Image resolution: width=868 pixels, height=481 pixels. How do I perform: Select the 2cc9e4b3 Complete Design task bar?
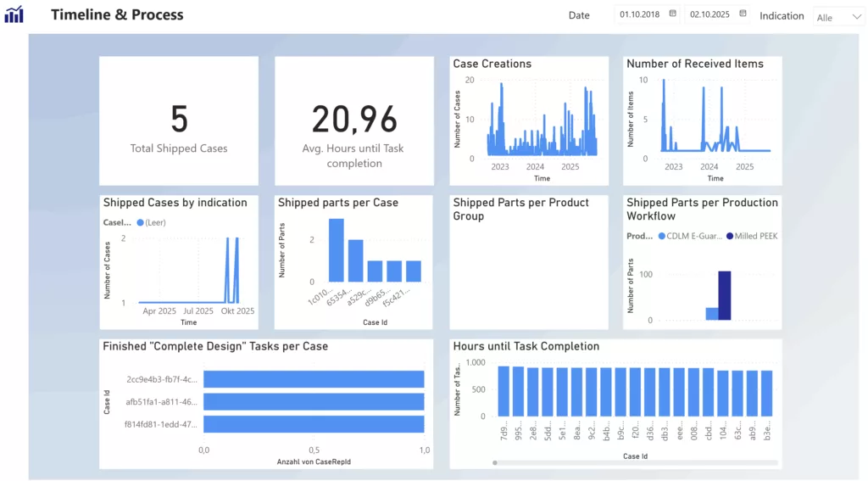[x=314, y=379]
